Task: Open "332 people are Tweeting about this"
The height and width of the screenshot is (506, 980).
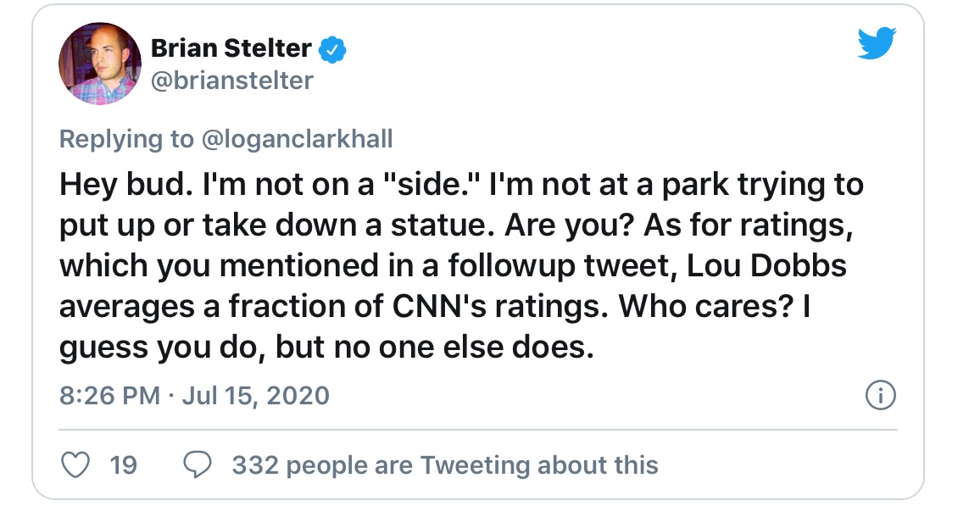Action: coord(444,464)
